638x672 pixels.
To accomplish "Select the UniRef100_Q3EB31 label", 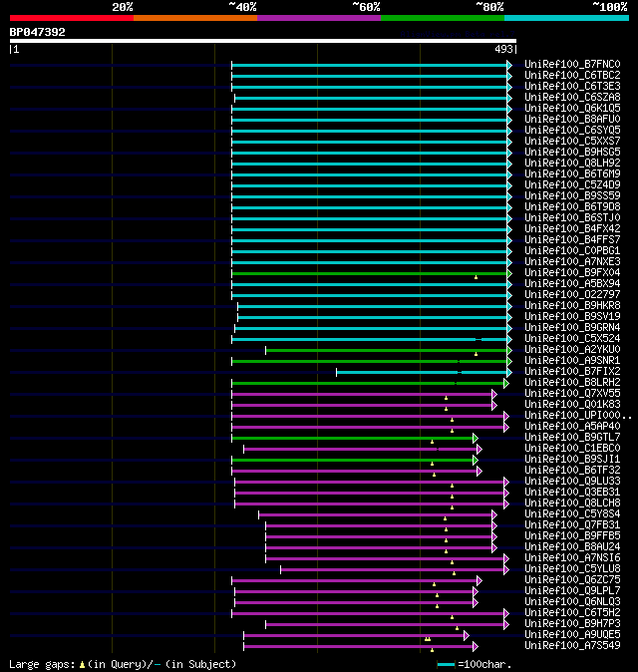I will click(x=572, y=492).
